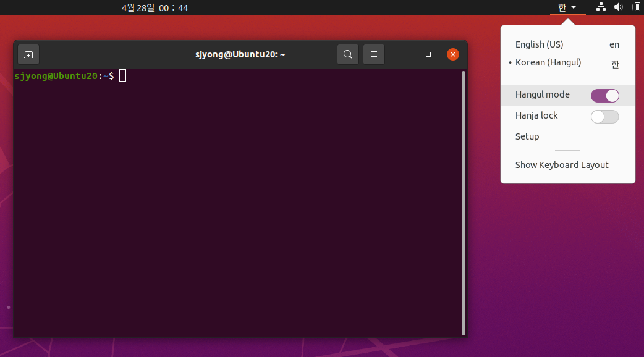
Task: Open a new terminal tab
Action: 28,54
